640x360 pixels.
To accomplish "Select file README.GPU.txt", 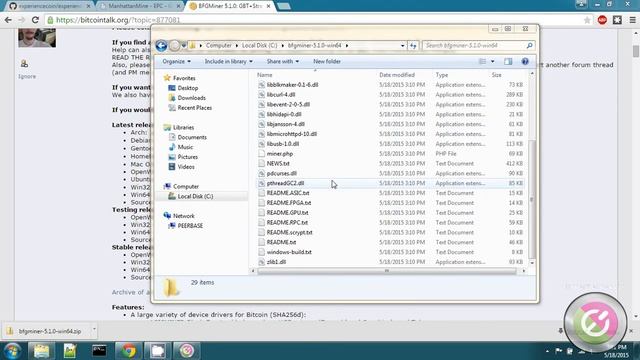I will pos(287,213).
